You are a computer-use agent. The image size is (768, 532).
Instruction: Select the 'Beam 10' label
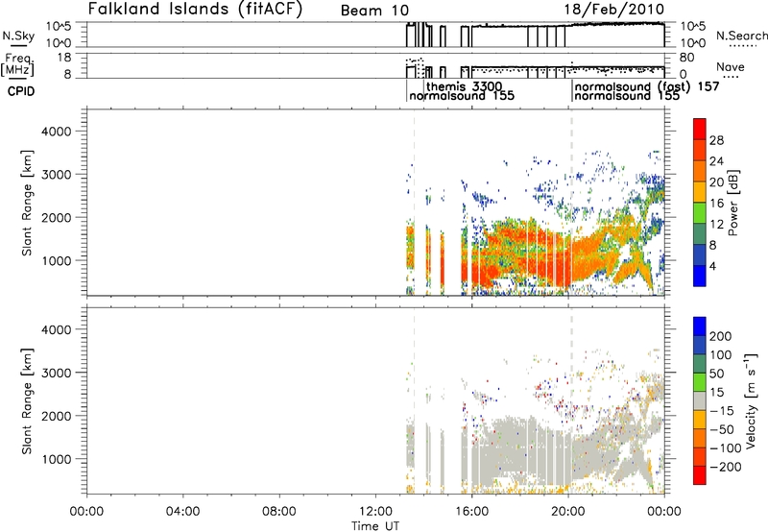(x=374, y=11)
